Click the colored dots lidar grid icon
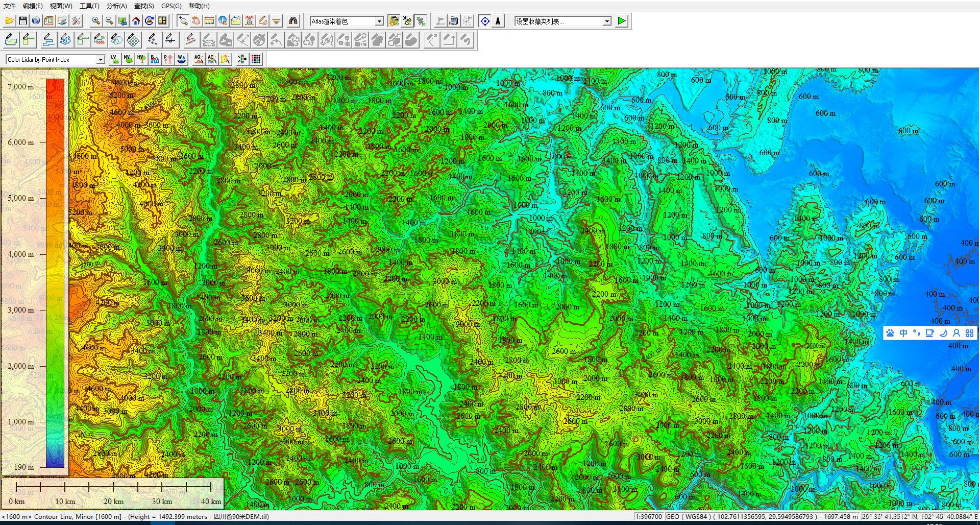Screen dimensions: 980x525 [x=256, y=59]
